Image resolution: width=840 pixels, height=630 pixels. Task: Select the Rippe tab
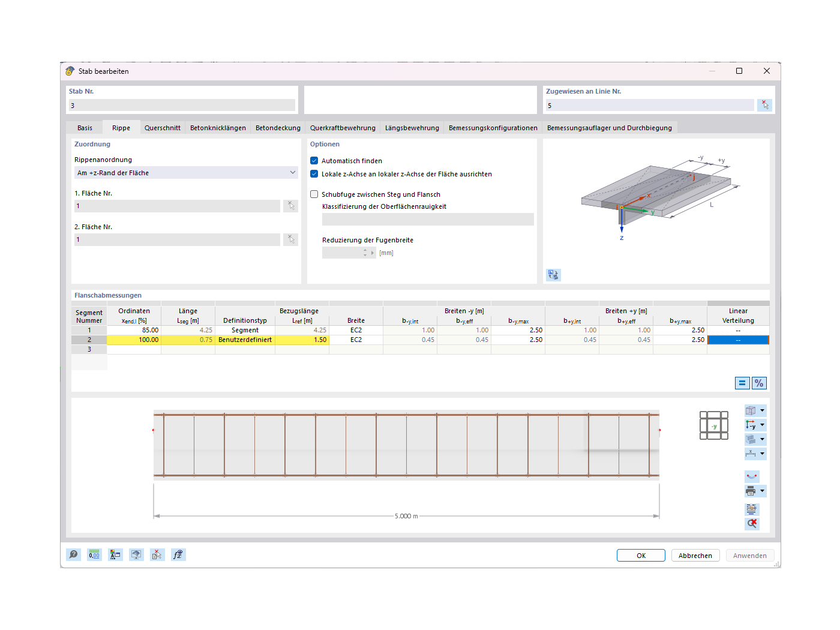(x=121, y=128)
